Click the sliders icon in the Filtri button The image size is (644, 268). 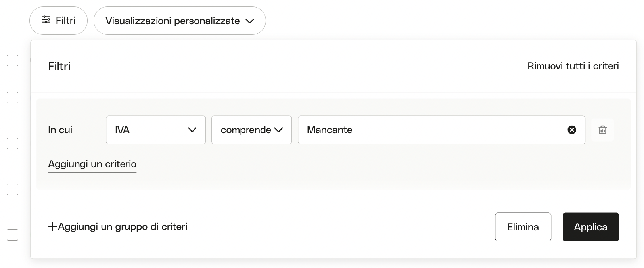tap(46, 19)
